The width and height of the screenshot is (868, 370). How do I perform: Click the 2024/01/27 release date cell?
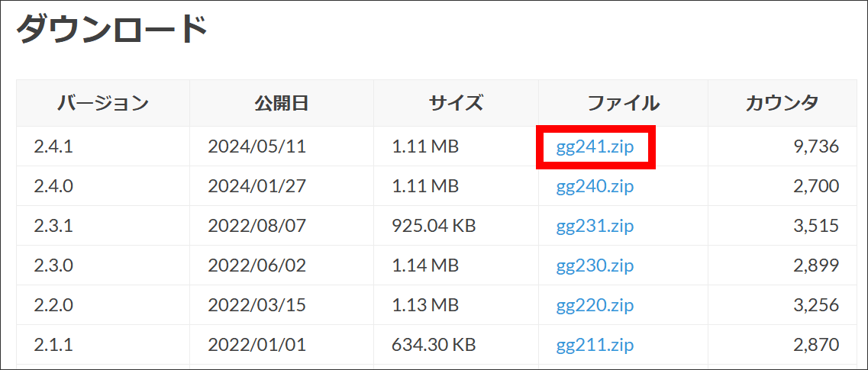point(257,186)
